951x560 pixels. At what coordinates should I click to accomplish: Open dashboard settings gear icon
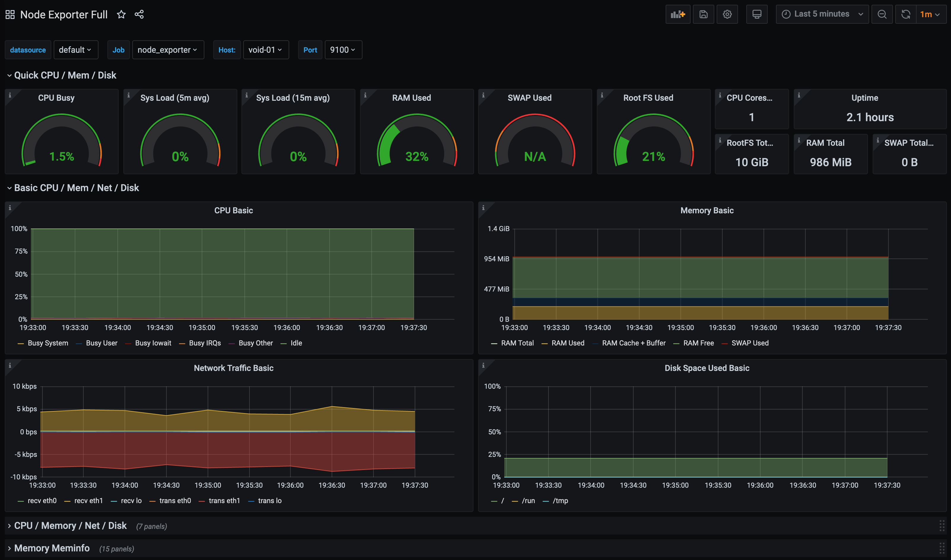pyautogui.click(x=727, y=14)
